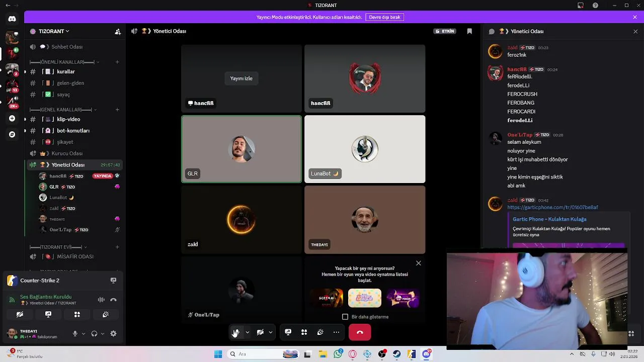Open Discord direct messages home icon

tap(12, 19)
